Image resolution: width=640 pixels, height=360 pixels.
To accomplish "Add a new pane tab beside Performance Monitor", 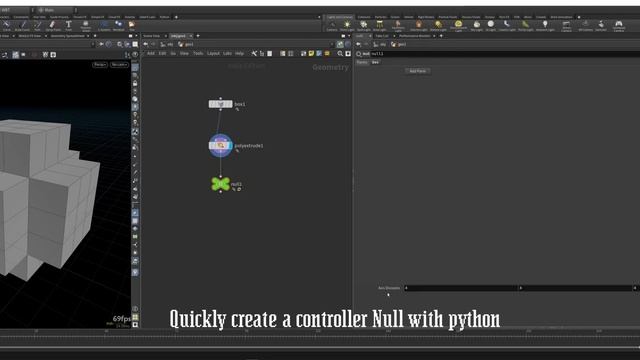I will (441, 36).
